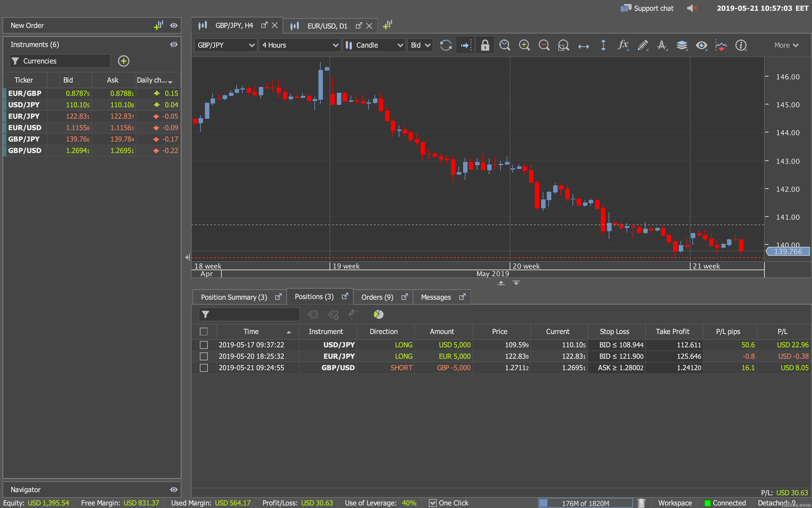The height and width of the screenshot is (508, 812).
Task: Click the Workspace button
Action: pos(675,503)
